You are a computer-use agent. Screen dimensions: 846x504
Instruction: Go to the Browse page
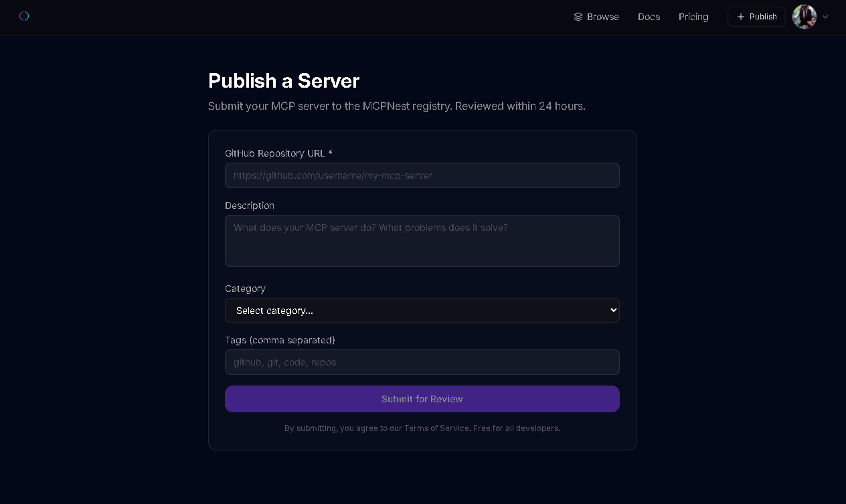tap(602, 17)
